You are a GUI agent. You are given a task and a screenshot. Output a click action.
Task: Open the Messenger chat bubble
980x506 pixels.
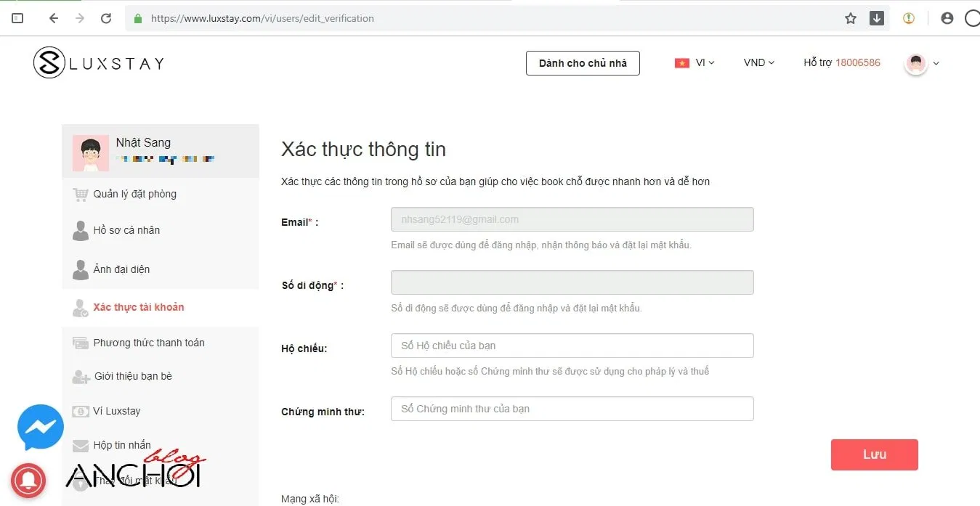click(x=41, y=428)
